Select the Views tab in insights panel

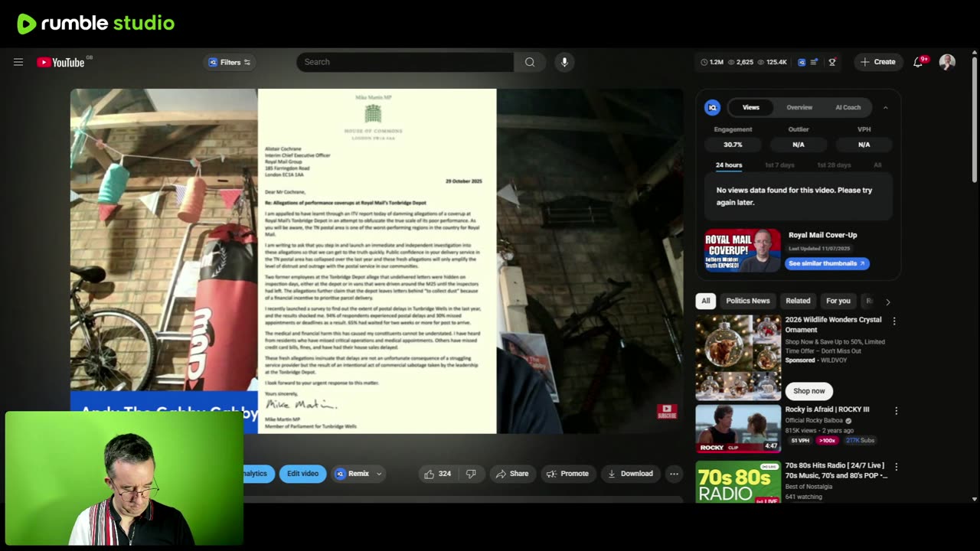click(x=751, y=107)
